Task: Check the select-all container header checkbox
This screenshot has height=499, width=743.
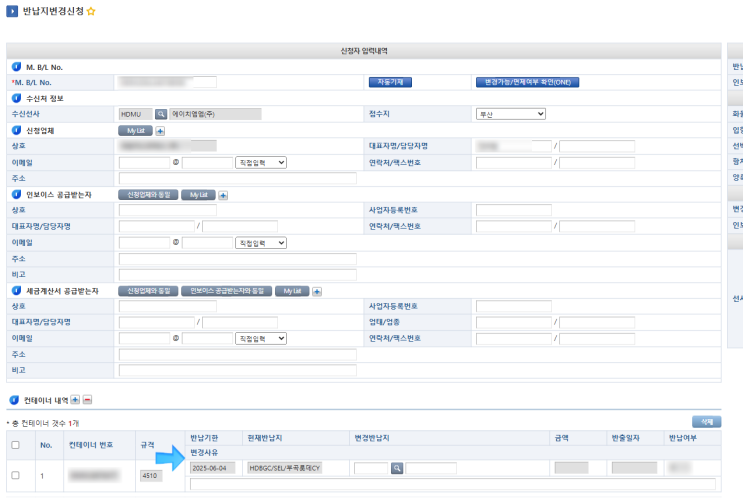Action: [16, 445]
